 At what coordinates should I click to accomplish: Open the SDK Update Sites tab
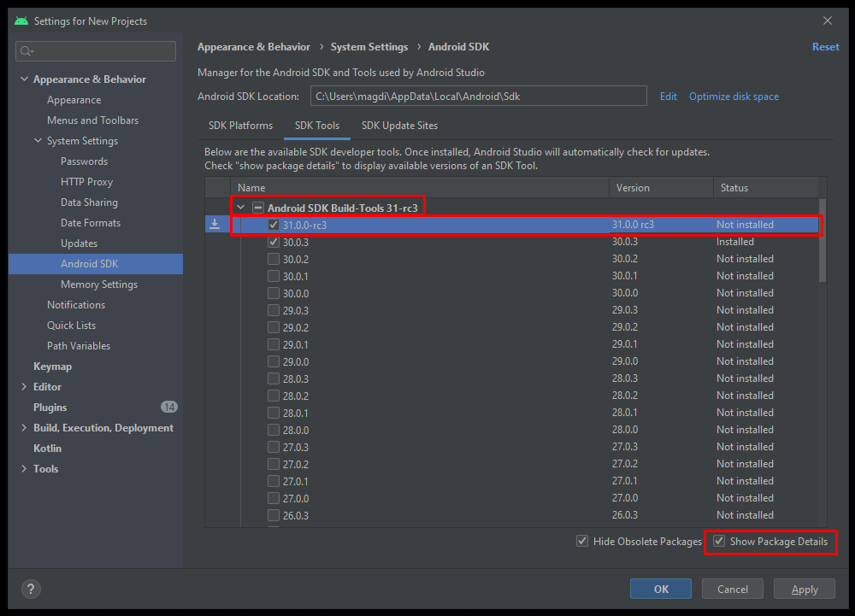pyautogui.click(x=399, y=126)
